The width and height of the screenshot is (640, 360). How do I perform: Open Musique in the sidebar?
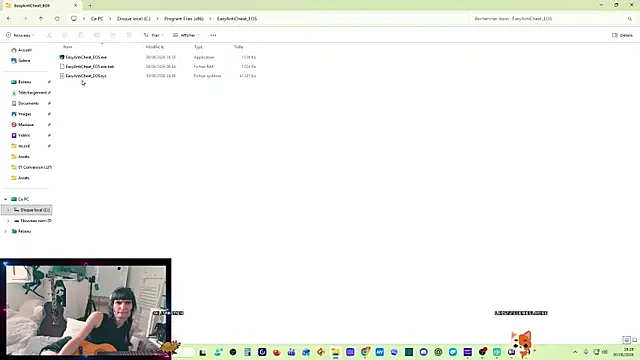point(26,124)
